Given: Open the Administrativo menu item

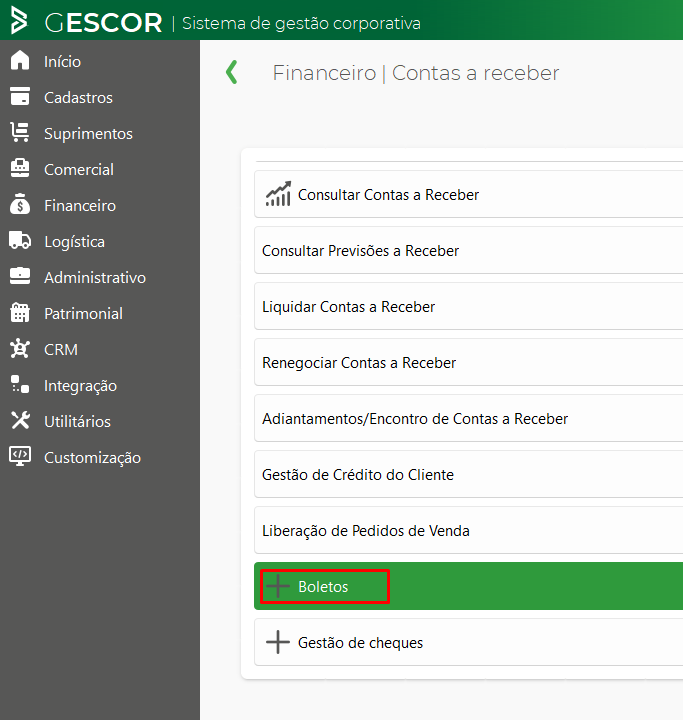Looking at the screenshot, I should (x=94, y=277).
